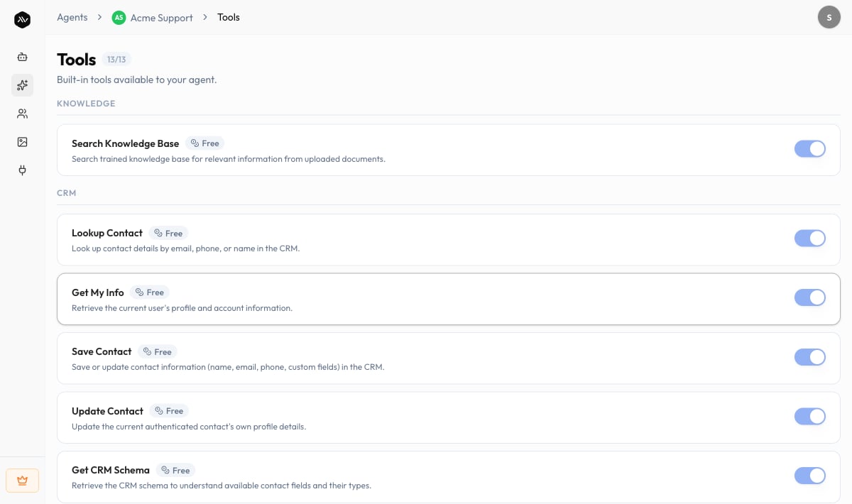Click the crown upgrade icon
This screenshot has width=852, height=504.
click(x=22, y=481)
